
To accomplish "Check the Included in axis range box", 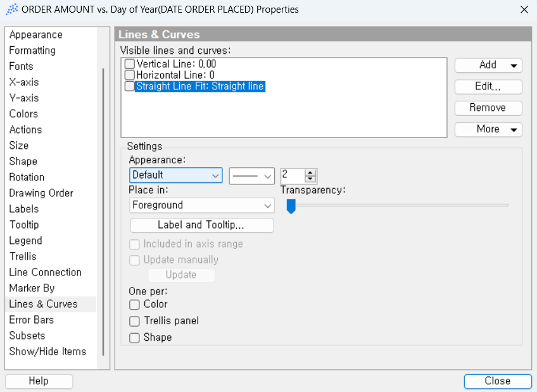I will [x=134, y=244].
